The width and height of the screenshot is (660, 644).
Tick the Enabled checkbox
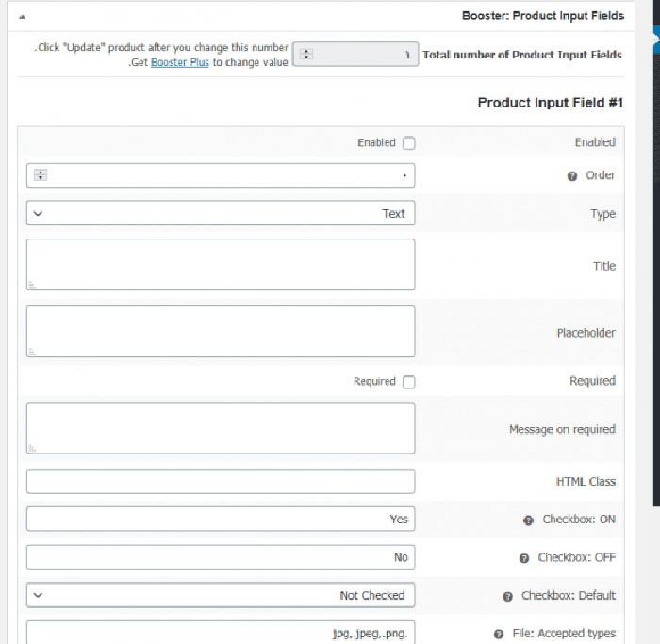pos(408,143)
